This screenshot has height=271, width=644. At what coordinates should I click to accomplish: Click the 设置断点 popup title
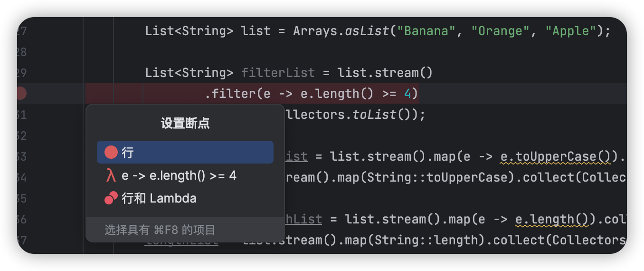185,124
